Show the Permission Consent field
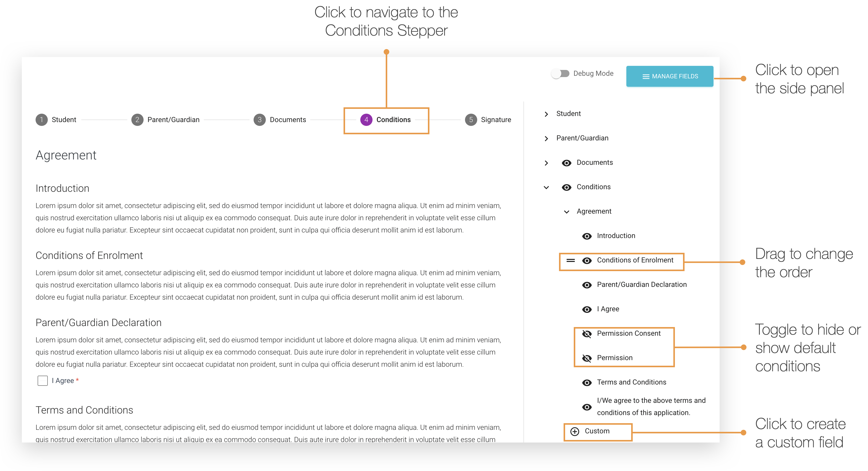The width and height of the screenshot is (868, 471). click(x=587, y=334)
